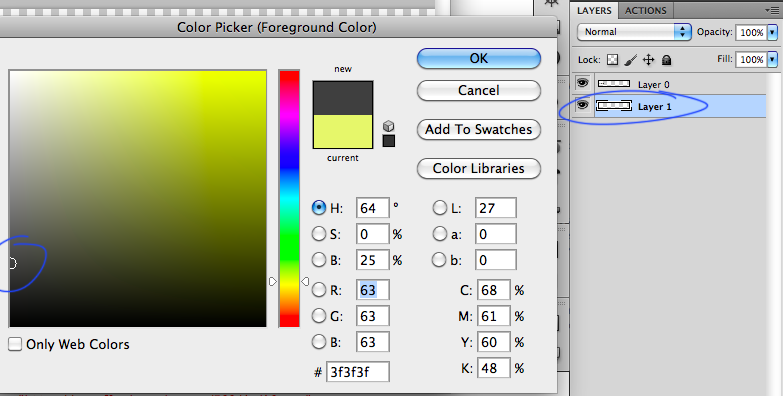Hide Layer 0 using its eye icon
The height and width of the screenshot is (396, 783).
tap(582, 83)
